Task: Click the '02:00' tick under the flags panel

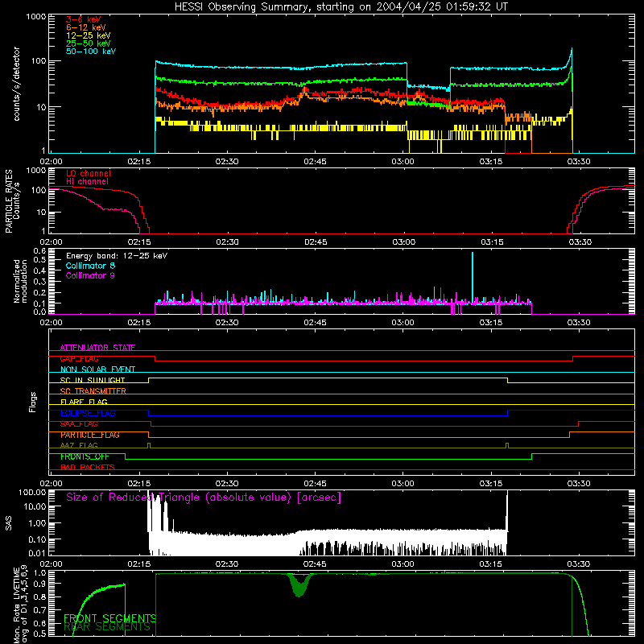Action: point(51,484)
